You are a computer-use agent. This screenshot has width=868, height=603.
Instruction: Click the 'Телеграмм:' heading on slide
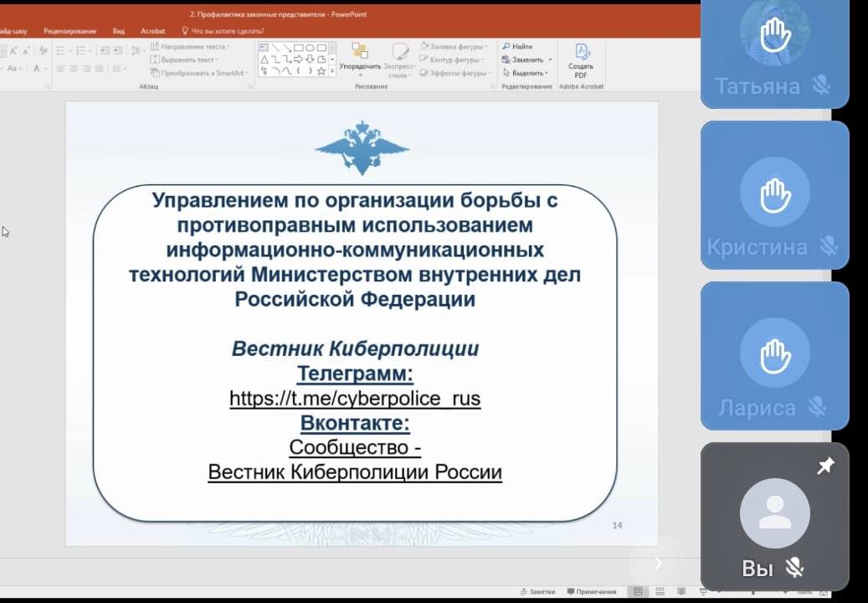coord(355,374)
